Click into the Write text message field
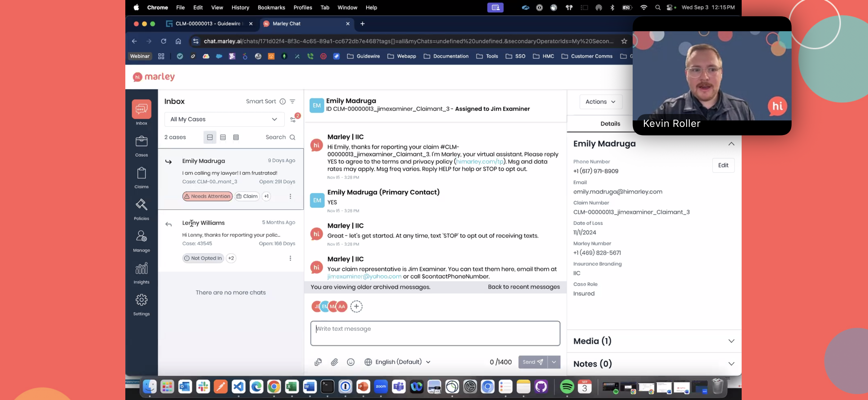Image resolution: width=868 pixels, height=400 pixels. click(435, 333)
